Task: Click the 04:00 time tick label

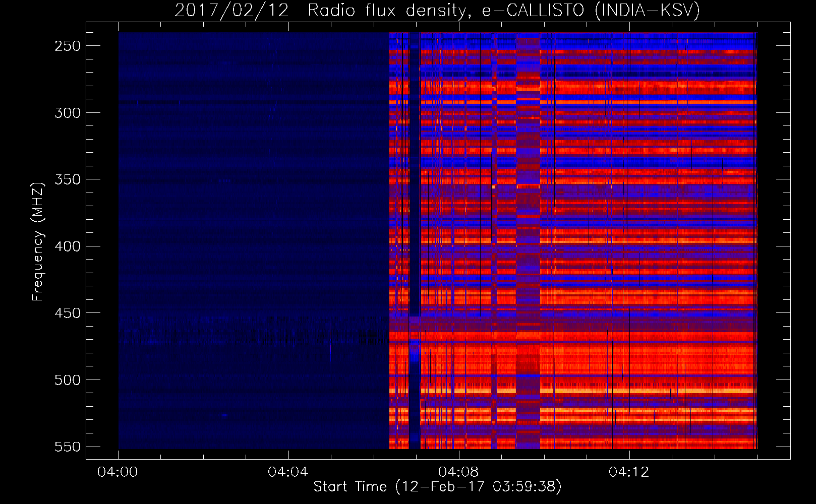Action: [x=118, y=472]
